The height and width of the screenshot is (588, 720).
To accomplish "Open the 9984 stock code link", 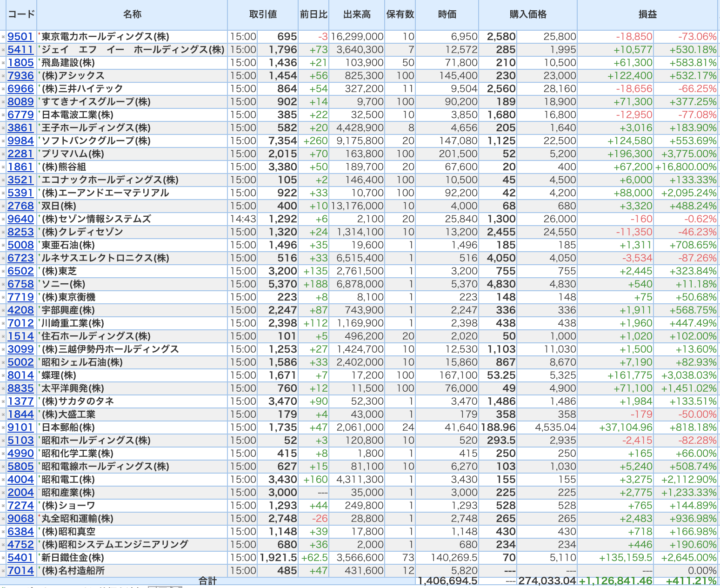I will pos(20,141).
